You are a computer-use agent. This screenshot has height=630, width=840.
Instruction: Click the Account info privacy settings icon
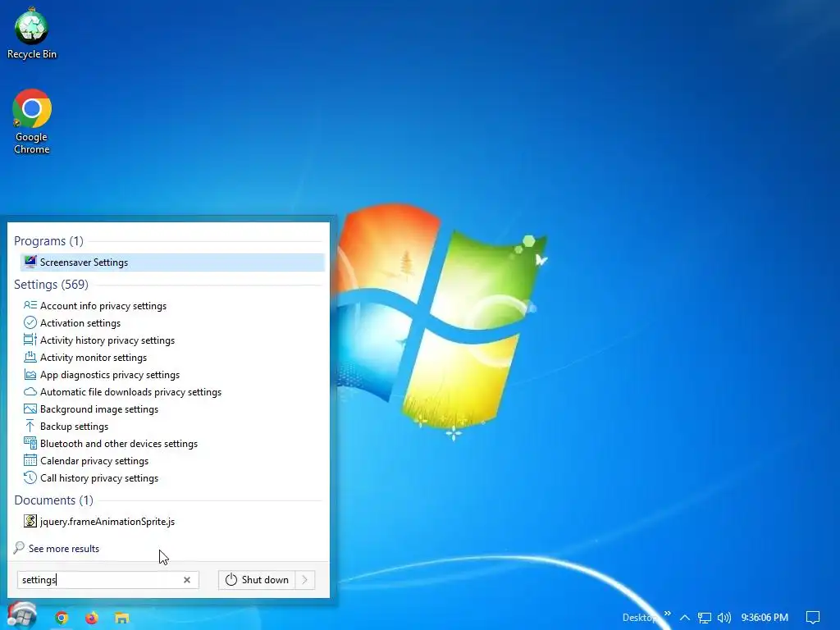(30, 305)
